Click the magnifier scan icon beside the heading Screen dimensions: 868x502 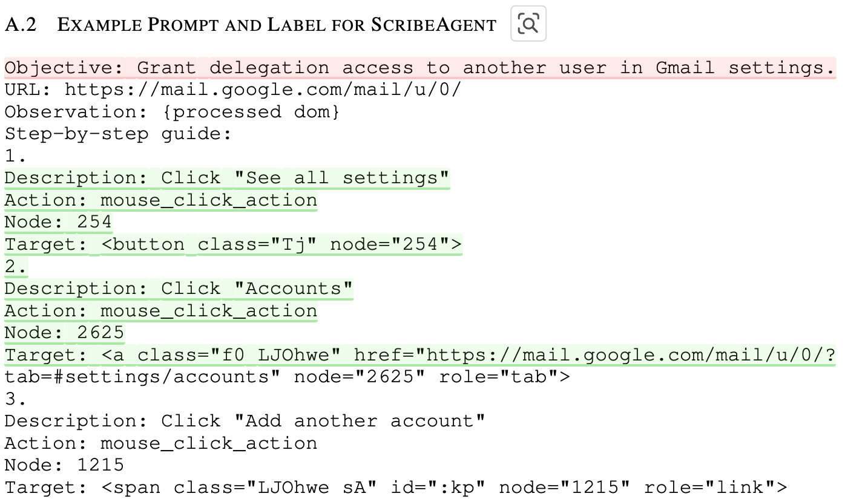[528, 24]
